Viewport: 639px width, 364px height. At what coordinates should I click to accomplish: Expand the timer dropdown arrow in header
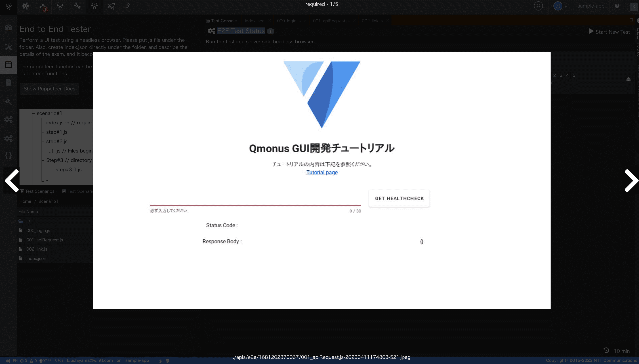(x=566, y=7)
